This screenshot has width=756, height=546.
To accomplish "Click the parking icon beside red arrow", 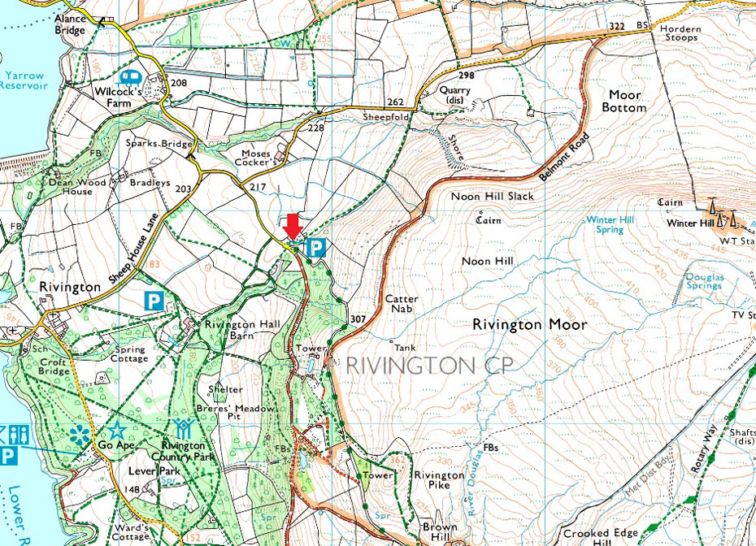I will click(315, 248).
